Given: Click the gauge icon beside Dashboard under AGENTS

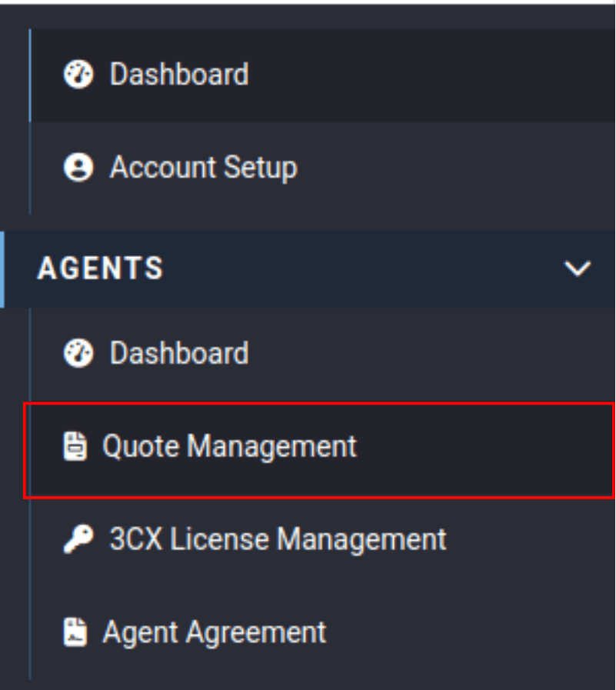Looking at the screenshot, I should tap(78, 353).
